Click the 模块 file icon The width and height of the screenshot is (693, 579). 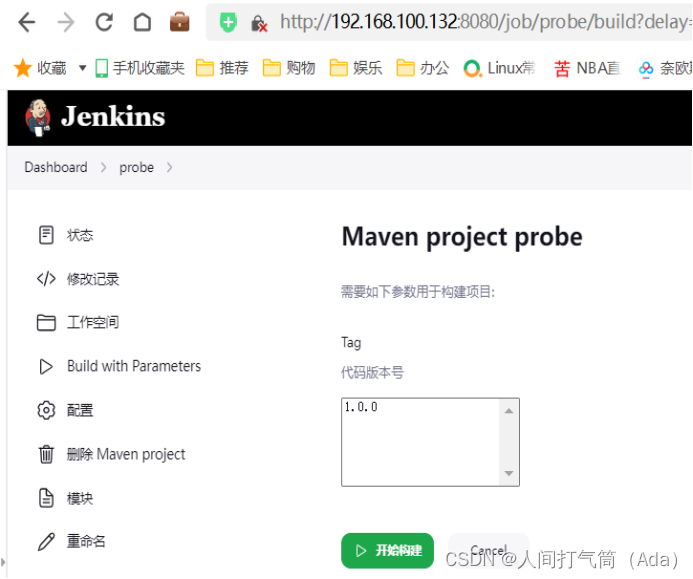point(46,498)
